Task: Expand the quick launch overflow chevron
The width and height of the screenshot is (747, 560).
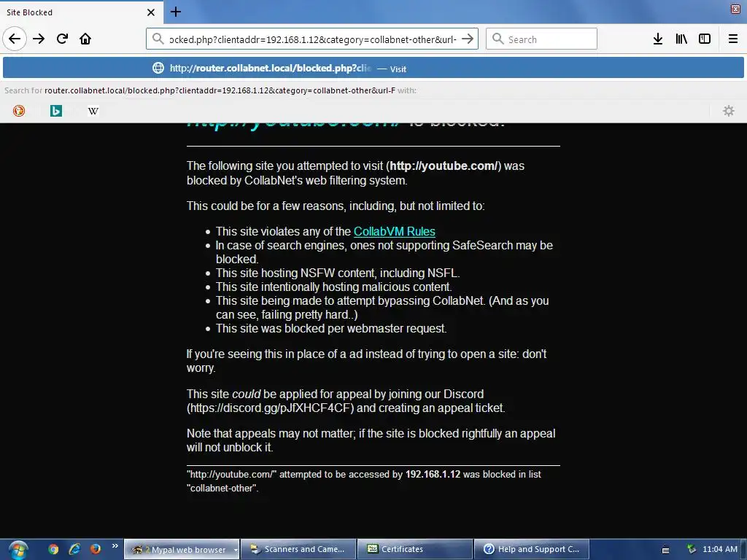Action: coord(115,546)
